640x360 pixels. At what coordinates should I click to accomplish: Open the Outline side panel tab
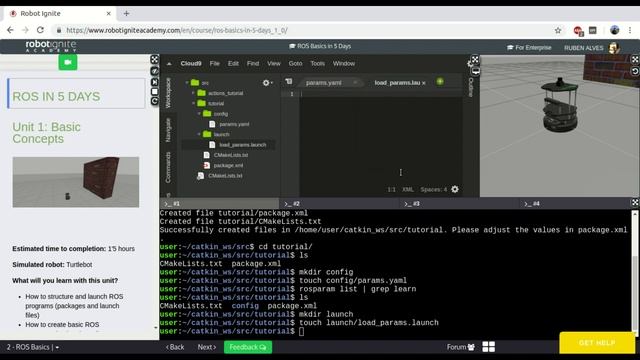(471, 87)
